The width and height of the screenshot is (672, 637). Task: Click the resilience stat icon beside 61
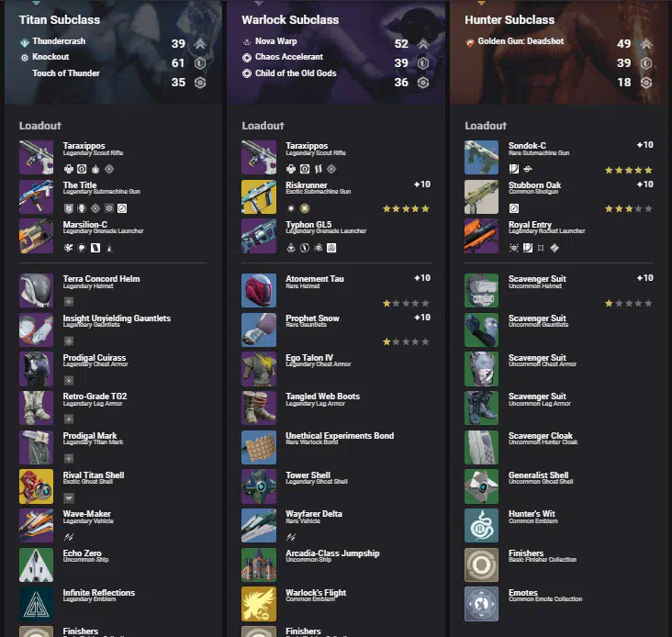[x=200, y=63]
